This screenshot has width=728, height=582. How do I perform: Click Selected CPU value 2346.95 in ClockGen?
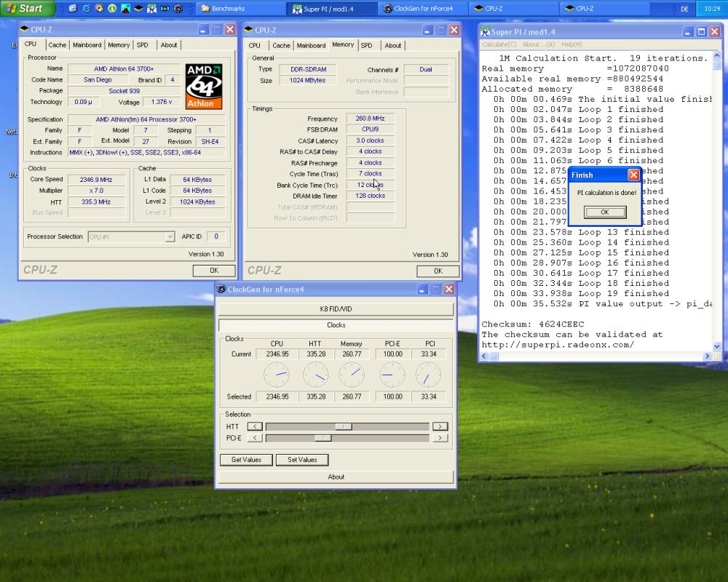[277, 396]
